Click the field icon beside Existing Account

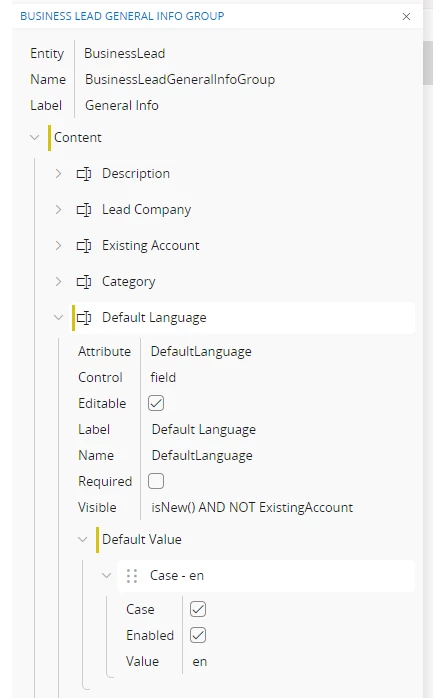(84, 246)
